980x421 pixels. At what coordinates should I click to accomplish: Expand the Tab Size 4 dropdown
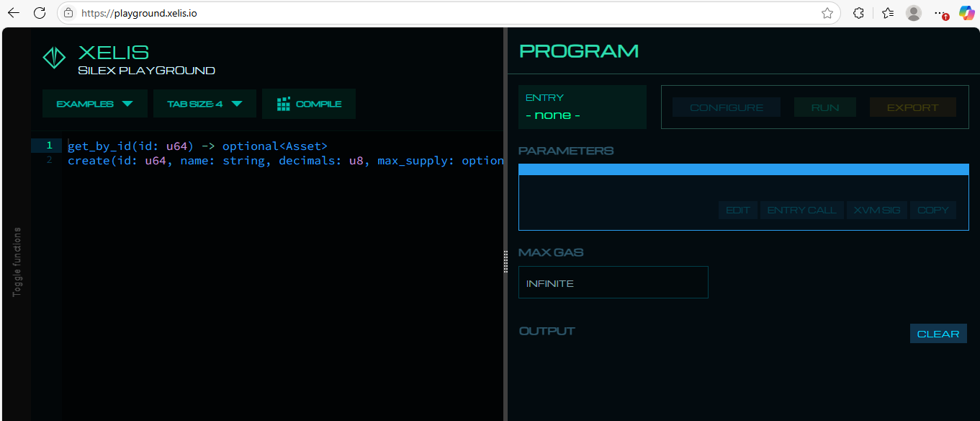(x=204, y=104)
